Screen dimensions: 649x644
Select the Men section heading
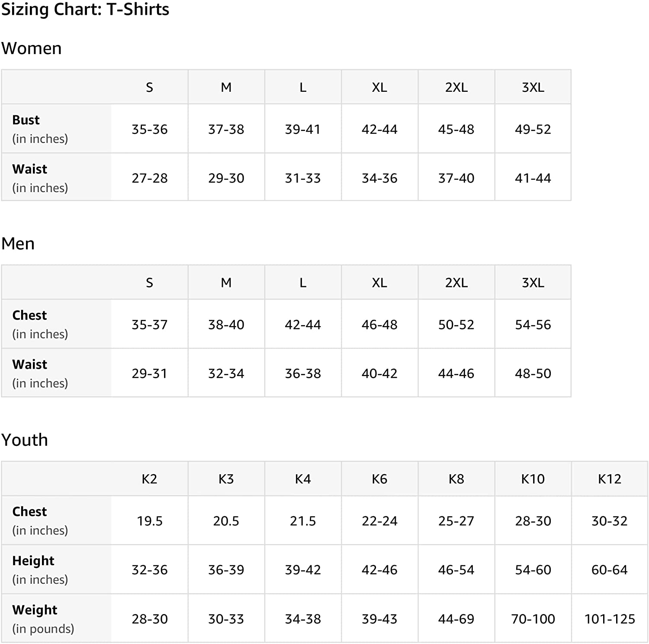click(x=18, y=244)
